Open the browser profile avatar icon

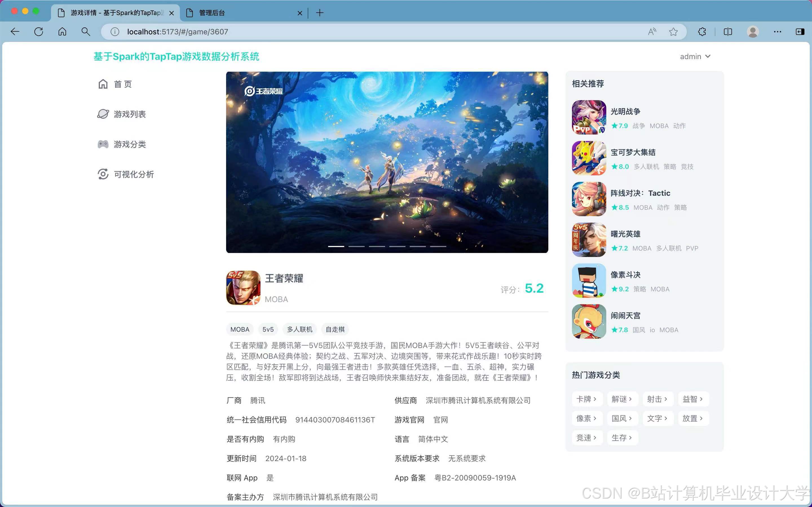(x=753, y=32)
